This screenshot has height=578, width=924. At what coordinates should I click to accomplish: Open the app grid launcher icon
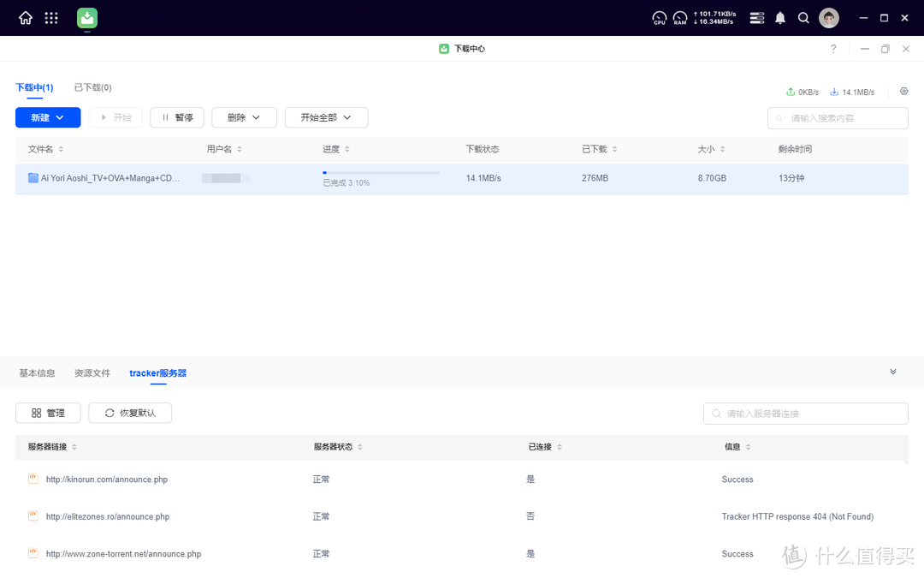point(51,18)
